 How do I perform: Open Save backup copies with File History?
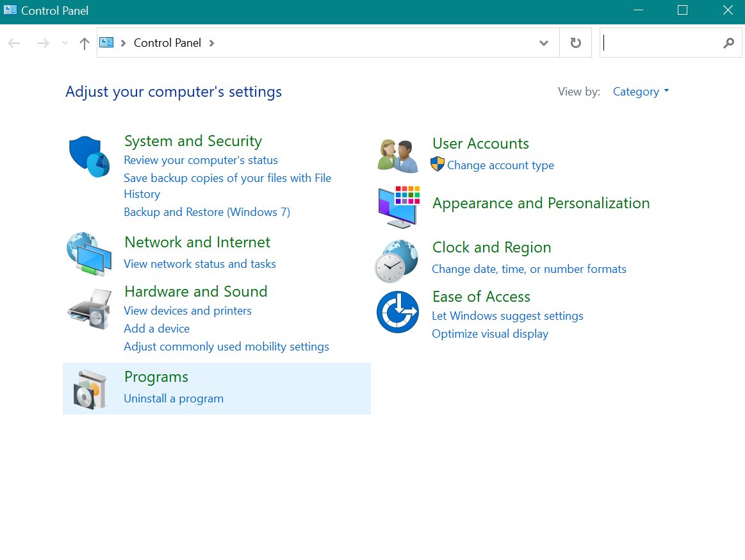pos(227,186)
